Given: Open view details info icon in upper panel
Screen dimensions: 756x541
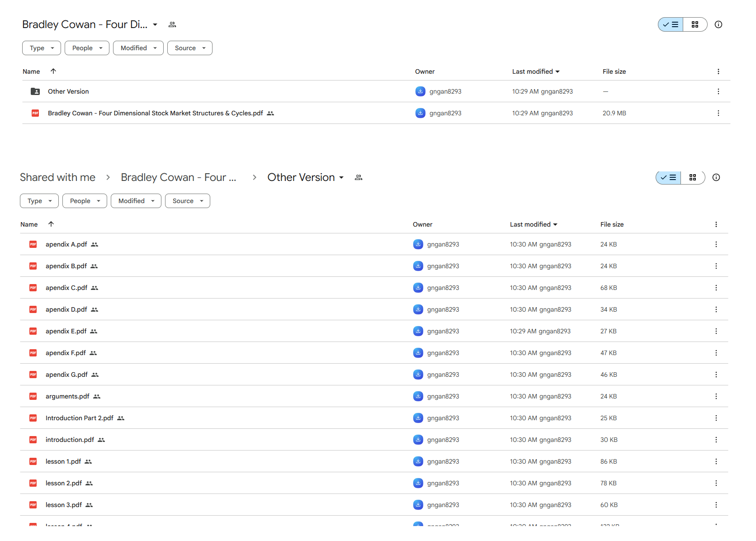Looking at the screenshot, I should 718,24.
